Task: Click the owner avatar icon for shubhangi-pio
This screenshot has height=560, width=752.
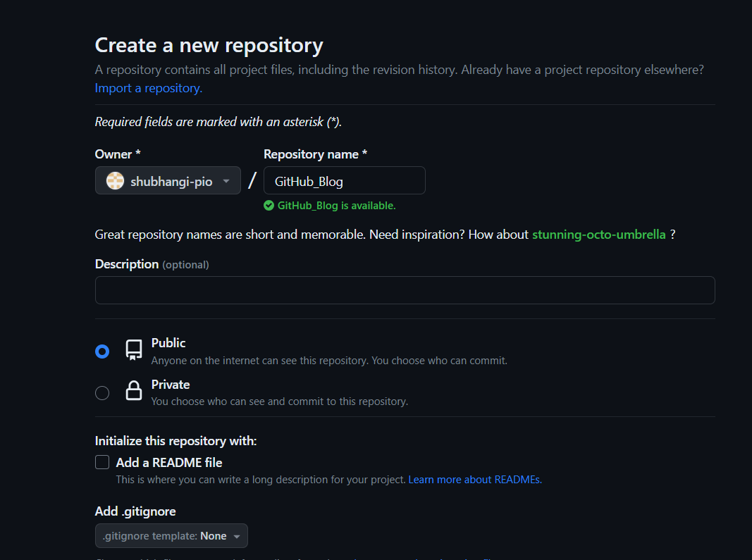Action: click(115, 181)
